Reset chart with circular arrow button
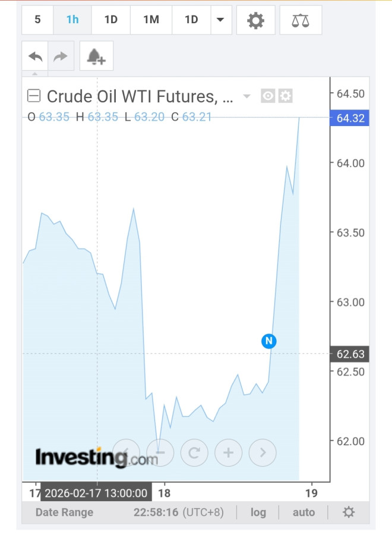 point(194,453)
